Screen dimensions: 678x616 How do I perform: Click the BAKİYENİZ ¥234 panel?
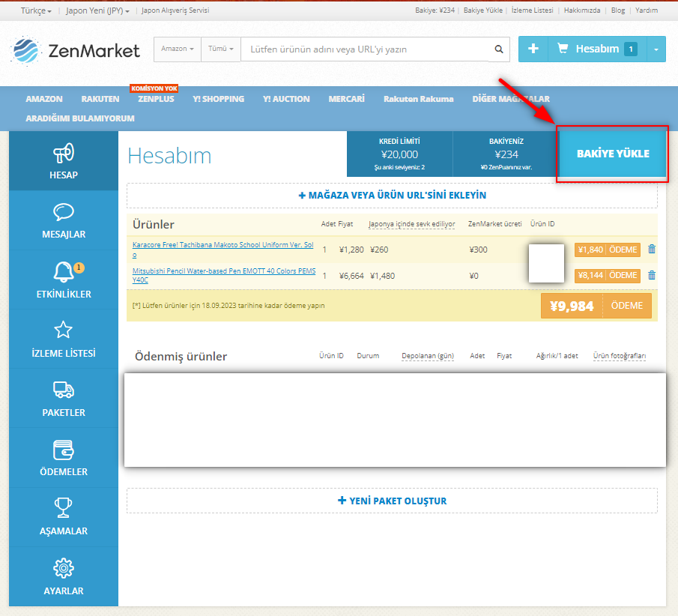click(506, 154)
